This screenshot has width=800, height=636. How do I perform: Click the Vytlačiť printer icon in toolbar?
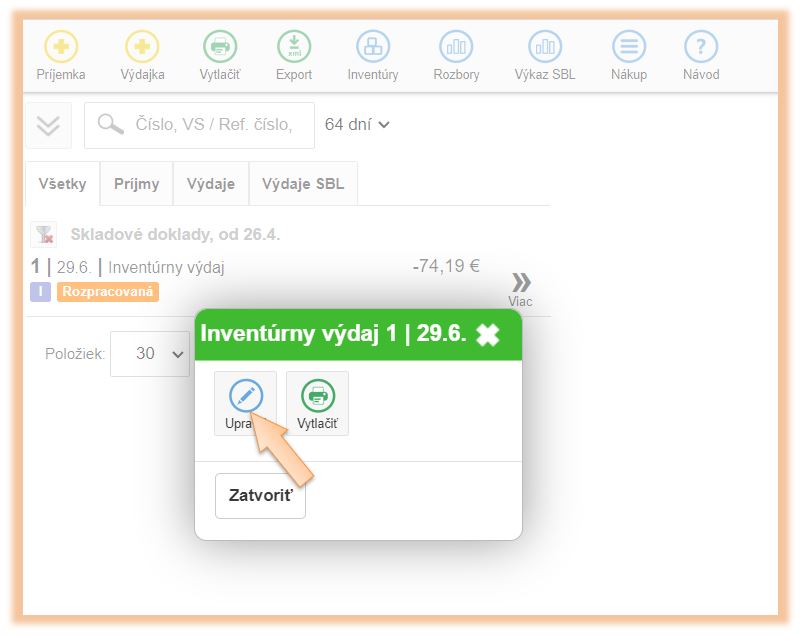[220, 47]
